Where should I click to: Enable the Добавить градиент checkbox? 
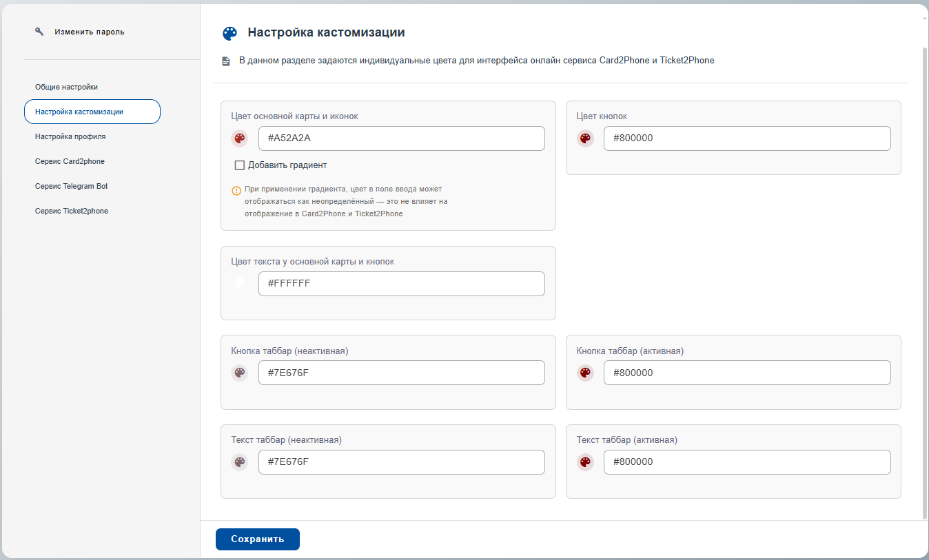240,165
